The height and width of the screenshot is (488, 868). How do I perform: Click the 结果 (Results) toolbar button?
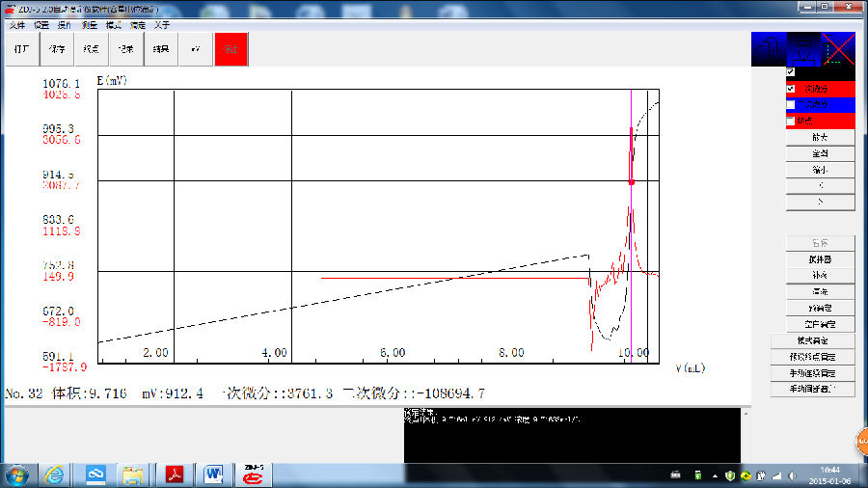[x=160, y=48]
